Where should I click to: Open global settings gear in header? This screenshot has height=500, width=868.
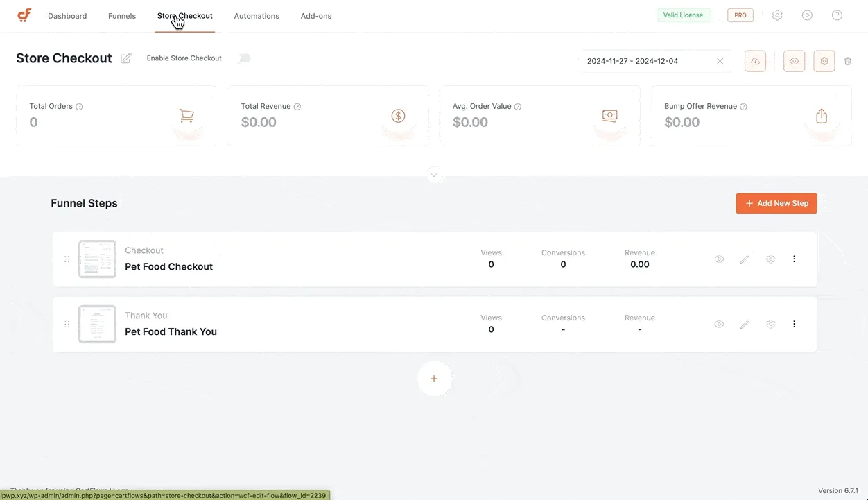tap(777, 15)
